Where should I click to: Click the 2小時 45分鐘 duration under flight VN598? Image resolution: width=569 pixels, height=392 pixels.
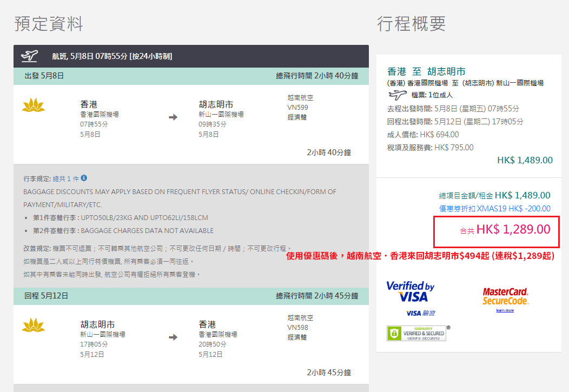point(329,373)
